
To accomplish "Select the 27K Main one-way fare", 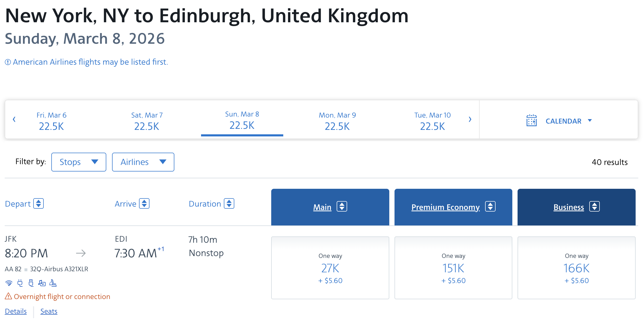I will pyautogui.click(x=330, y=268).
